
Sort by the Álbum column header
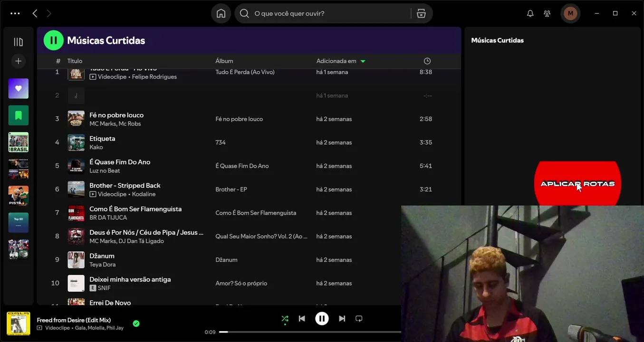(224, 61)
